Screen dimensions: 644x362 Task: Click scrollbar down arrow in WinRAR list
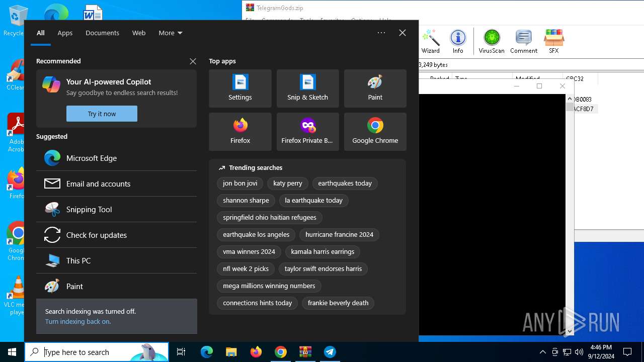(570, 331)
